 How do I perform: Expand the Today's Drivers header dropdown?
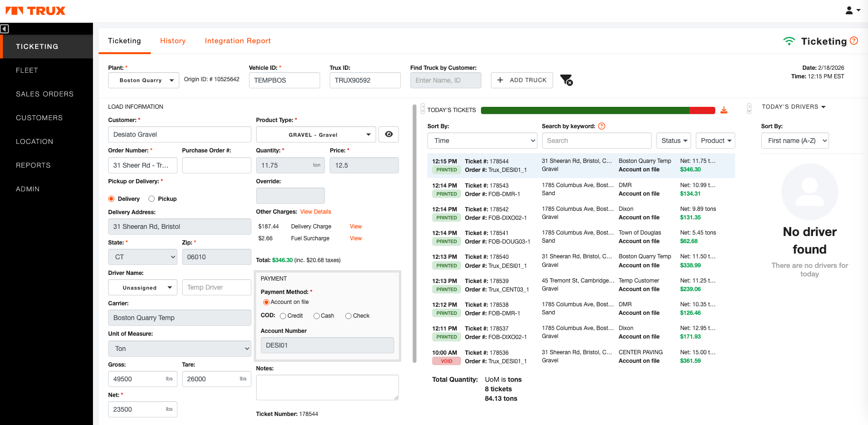tap(794, 107)
